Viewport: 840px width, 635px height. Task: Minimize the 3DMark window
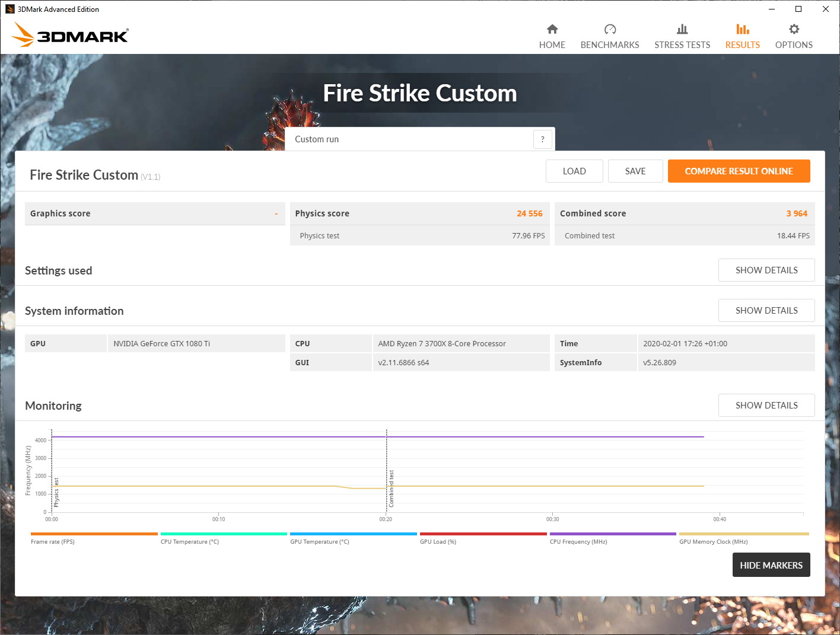click(772, 9)
